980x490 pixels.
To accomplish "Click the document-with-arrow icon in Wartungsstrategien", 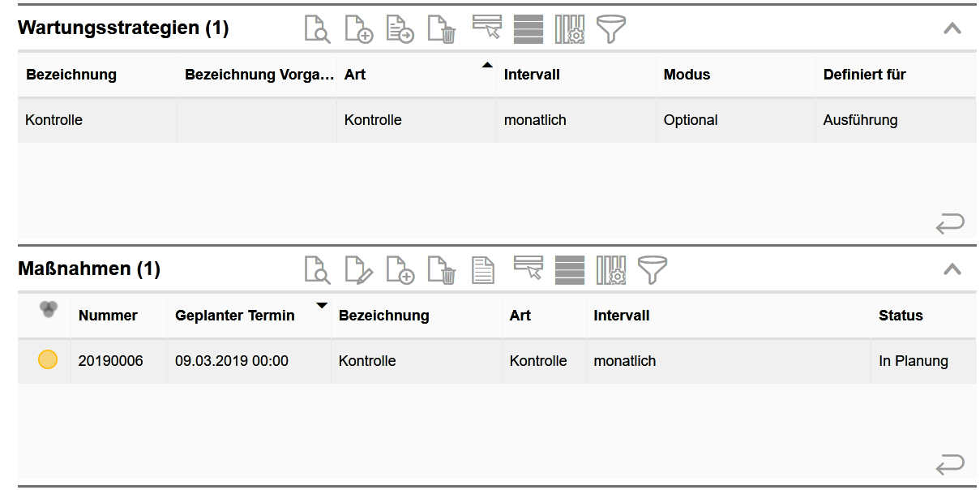I will pos(400,29).
